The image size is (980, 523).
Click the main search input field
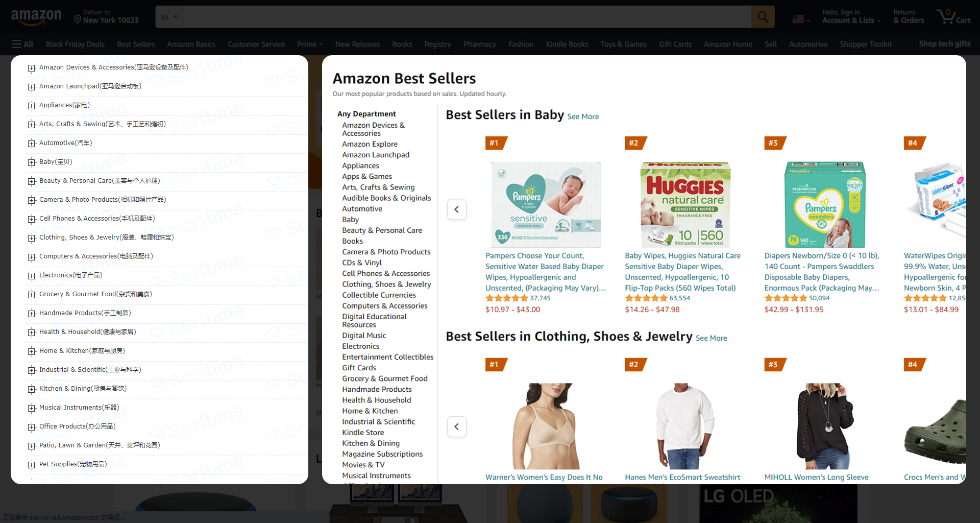click(466, 17)
